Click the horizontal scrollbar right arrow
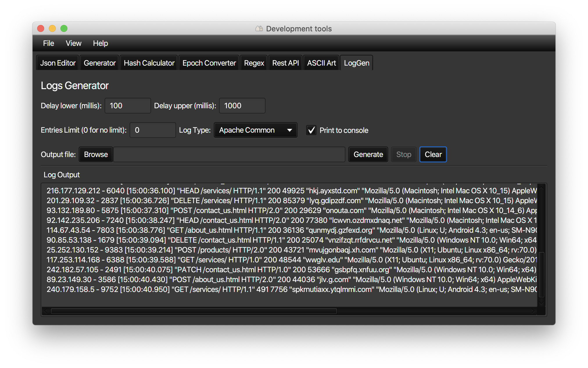 pos(533,311)
